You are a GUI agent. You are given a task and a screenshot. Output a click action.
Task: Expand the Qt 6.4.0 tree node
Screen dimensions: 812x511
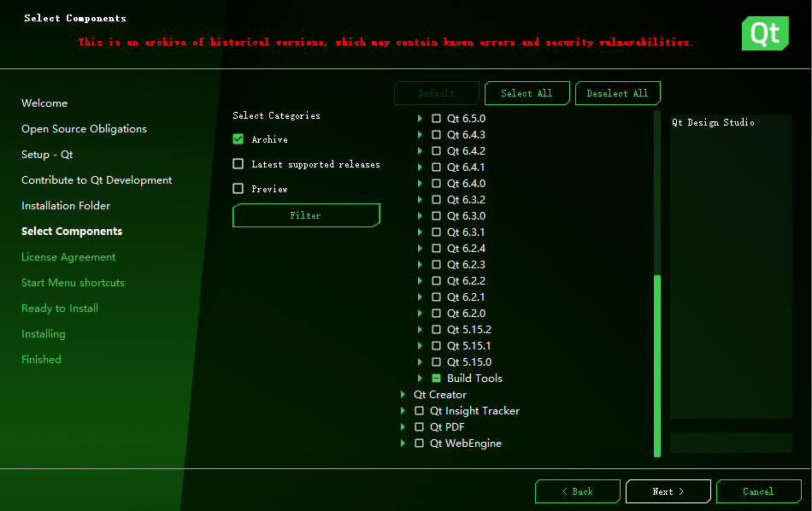pyautogui.click(x=420, y=183)
